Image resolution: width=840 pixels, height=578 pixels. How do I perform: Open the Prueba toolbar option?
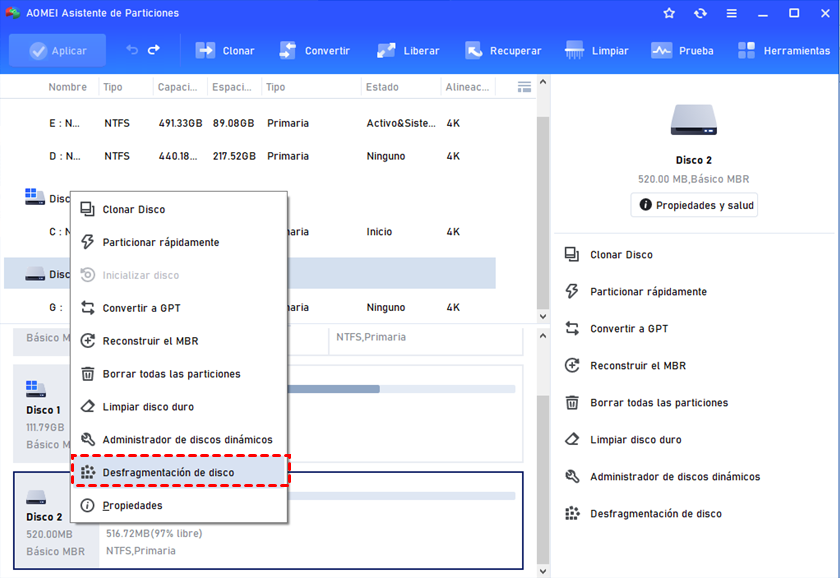[x=682, y=50]
